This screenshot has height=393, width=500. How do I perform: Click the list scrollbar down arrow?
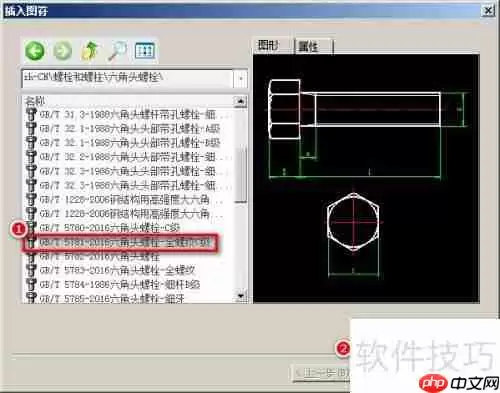240,295
